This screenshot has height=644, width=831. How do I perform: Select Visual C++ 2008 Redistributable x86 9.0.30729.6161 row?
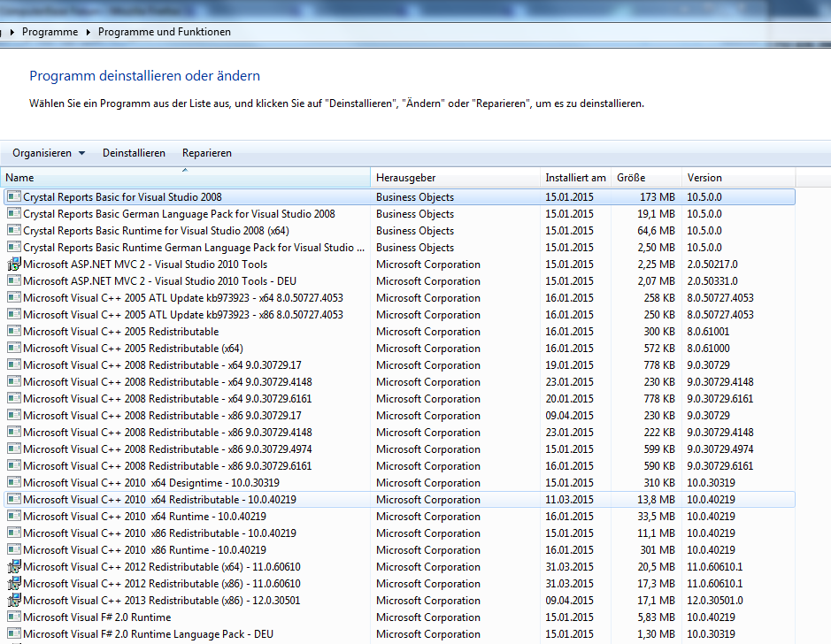coord(400,466)
